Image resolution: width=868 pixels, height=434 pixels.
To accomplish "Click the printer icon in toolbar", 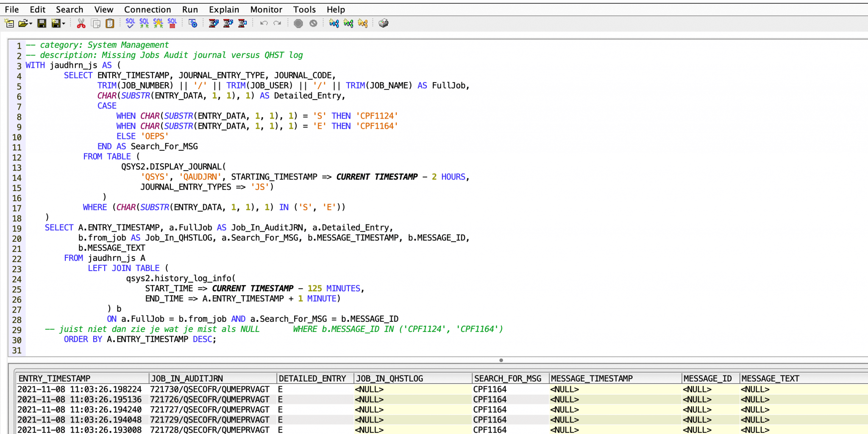I will click(x=384, y=23).
